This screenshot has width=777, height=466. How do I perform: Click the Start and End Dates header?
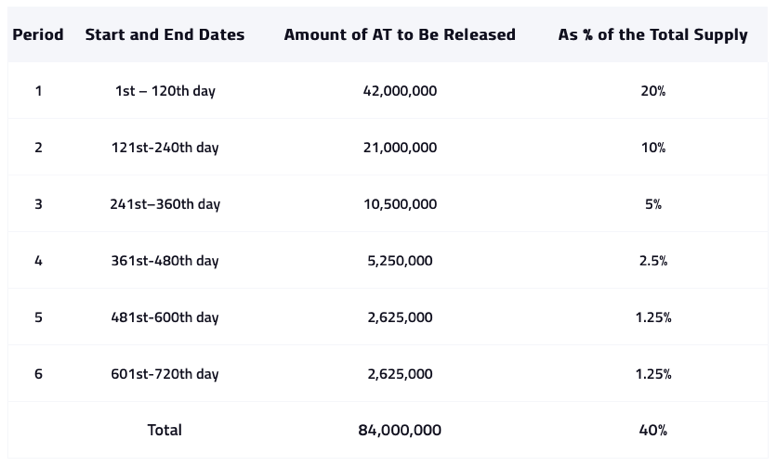165,35
